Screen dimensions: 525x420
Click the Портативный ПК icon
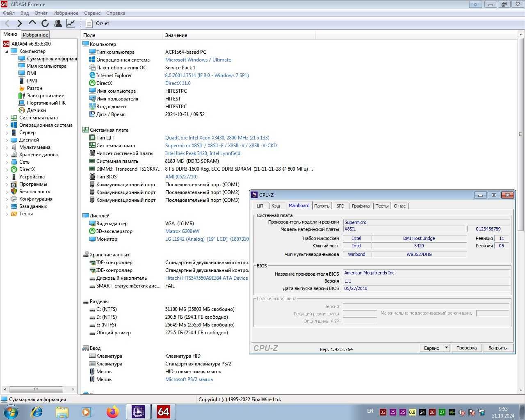click(x=22, y=103)
